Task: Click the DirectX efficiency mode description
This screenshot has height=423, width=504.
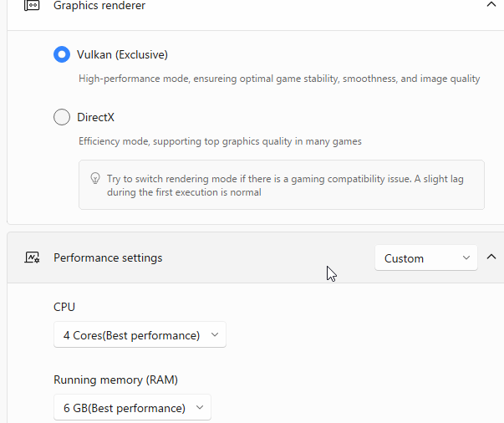Action: [x=220, y=142]
